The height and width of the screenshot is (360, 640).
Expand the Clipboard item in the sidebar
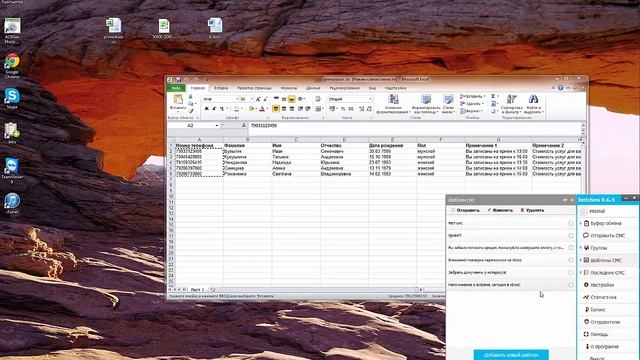tap(580, 223)
